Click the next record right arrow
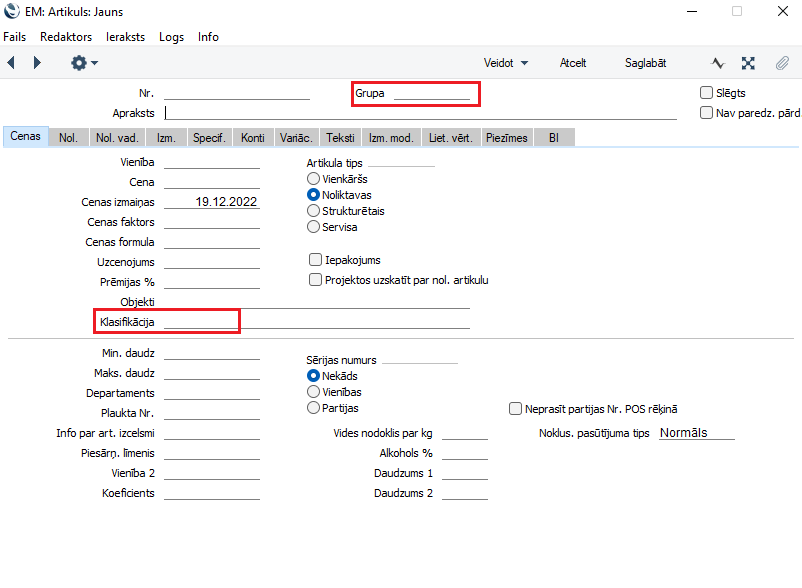 tap(37, 63)
